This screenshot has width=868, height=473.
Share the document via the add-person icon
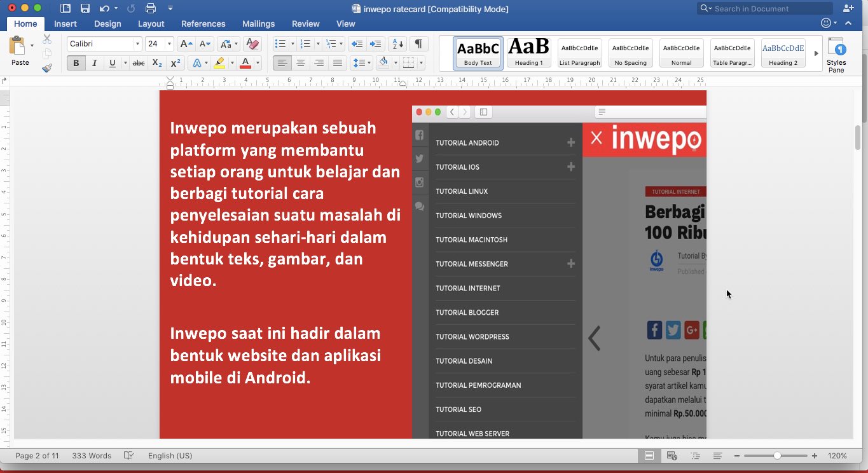pos(848,8)
